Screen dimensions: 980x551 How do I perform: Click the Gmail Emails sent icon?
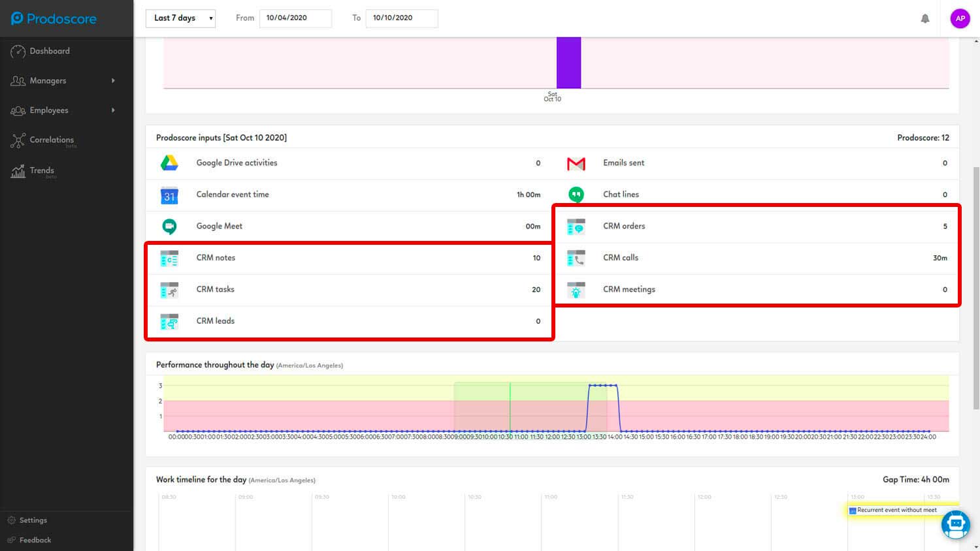pyautogui.click(x=576, y=164)
